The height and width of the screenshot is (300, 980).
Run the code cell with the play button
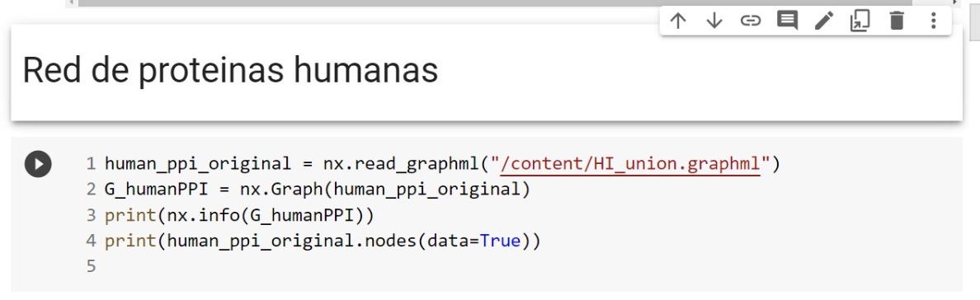pos(38,164)
